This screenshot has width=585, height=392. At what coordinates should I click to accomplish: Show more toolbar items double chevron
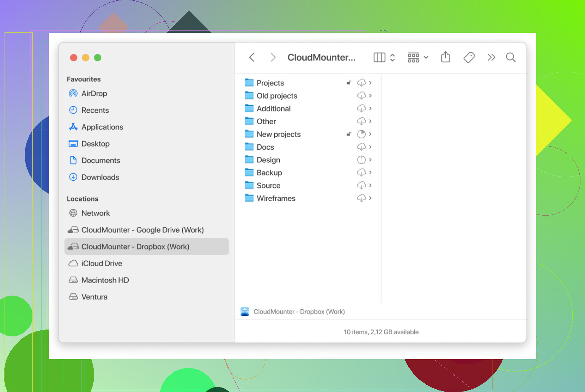pos(491,58)
